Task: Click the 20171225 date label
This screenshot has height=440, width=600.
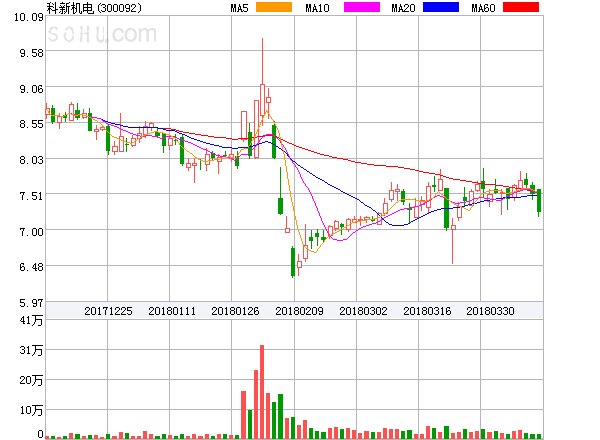Action: pos(108,311)
